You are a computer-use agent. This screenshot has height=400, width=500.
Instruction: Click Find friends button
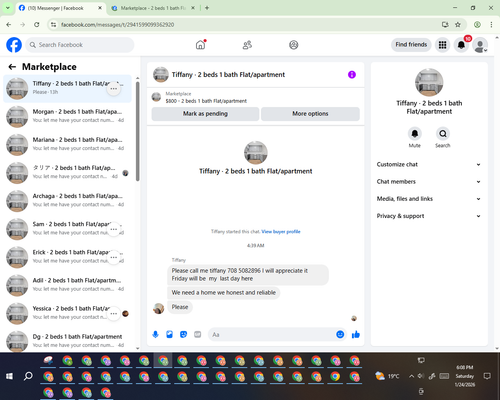point(411,45)
